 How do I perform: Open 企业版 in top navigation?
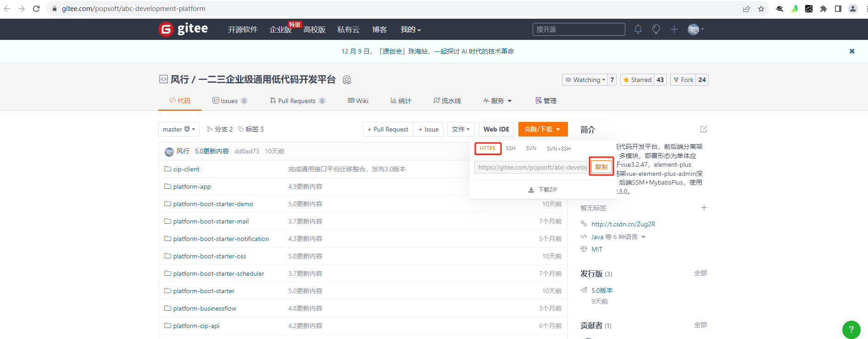tap(280, 29)
